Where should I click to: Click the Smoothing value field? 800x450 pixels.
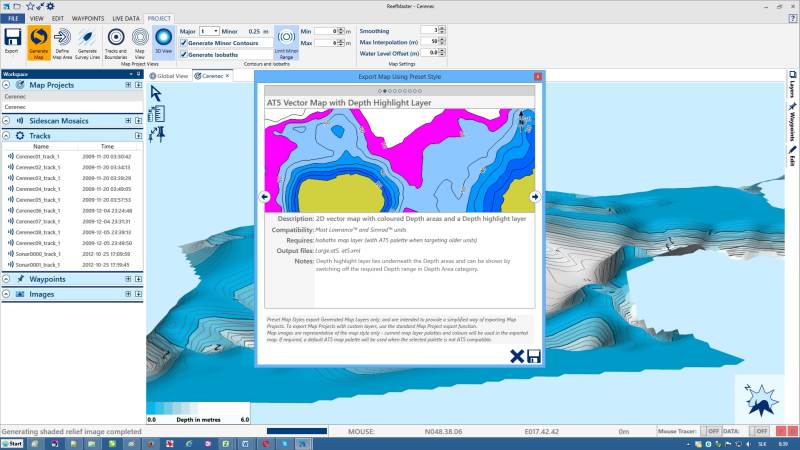430,31
